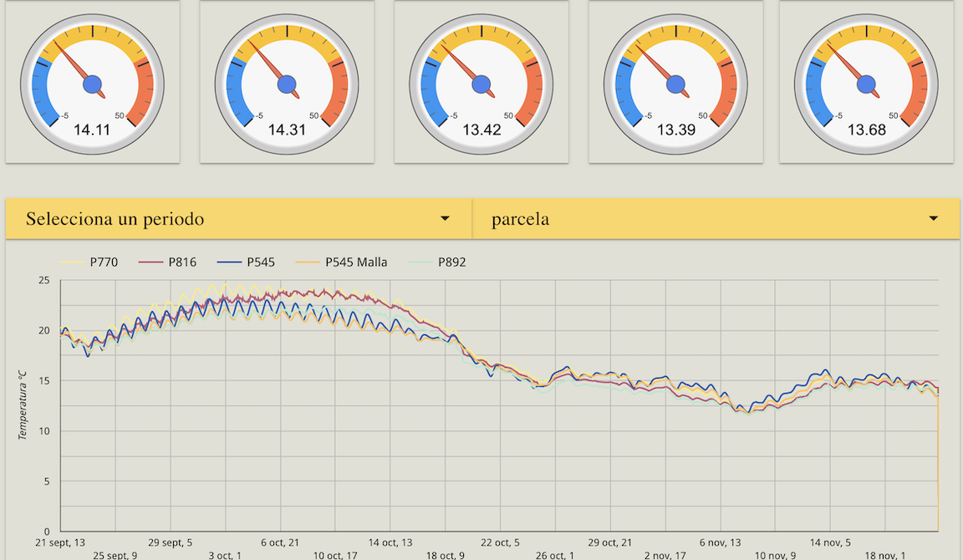Click the blue center hub of first gauge
Viewport: 963px width, 560px height.
pyautogui.click(x=92, y=84)
